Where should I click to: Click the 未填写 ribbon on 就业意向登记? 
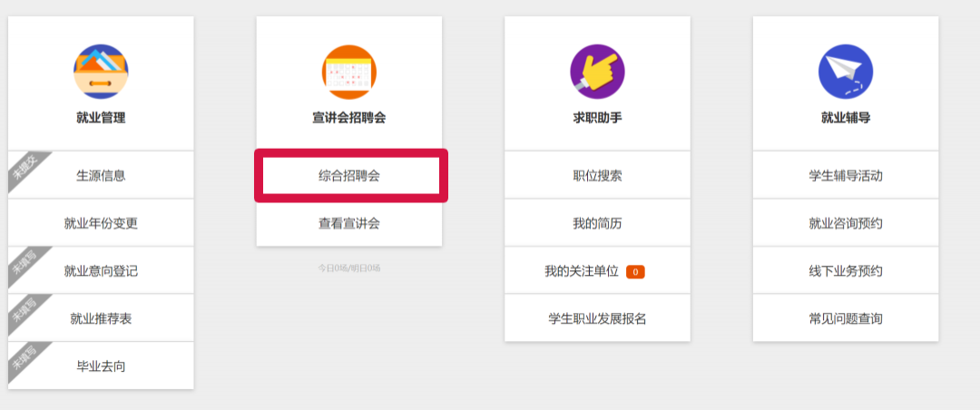pos(25,264)
